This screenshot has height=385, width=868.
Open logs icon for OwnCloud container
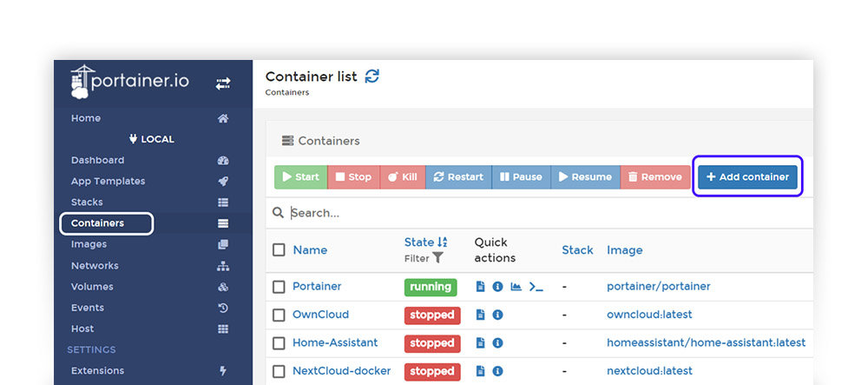481,315
